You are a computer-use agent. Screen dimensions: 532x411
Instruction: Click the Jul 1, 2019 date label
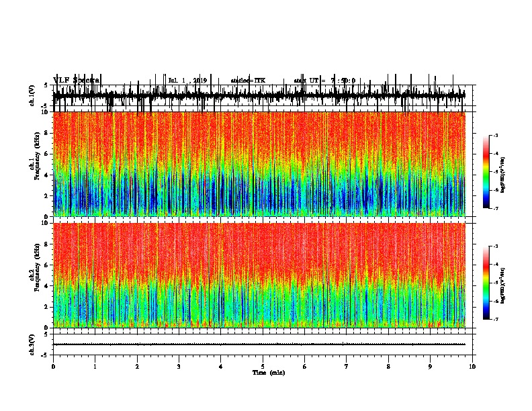[187, 81]
